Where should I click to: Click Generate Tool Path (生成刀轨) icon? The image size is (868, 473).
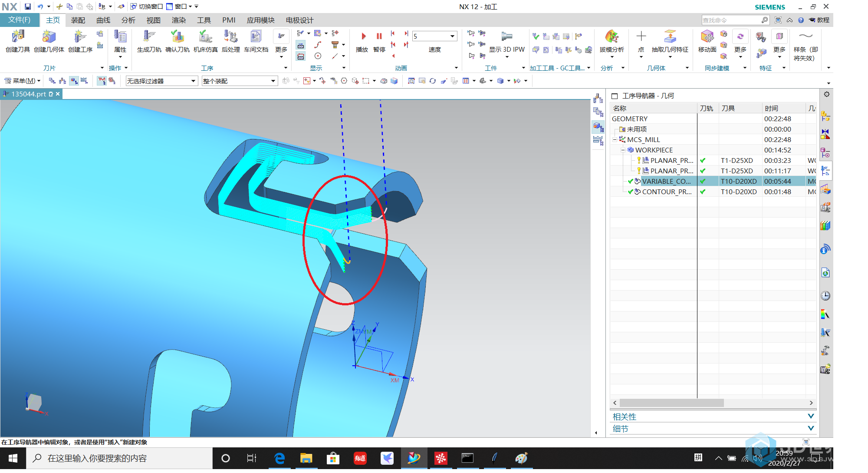(149, 37)
